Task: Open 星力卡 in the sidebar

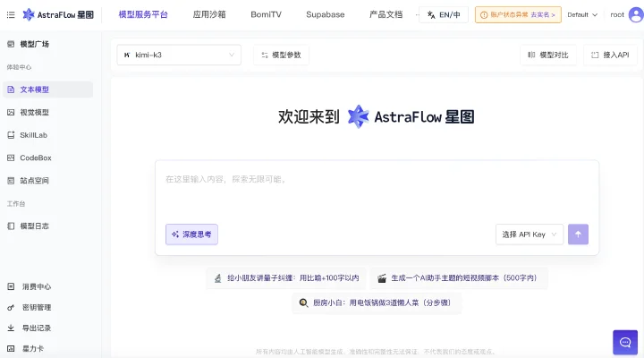Action: click(32, 348)
